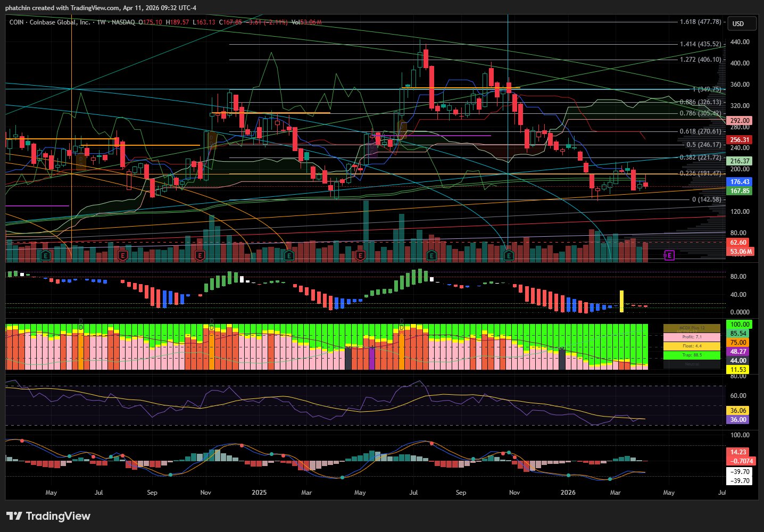Click the 1.618 (477.78) Fibonacci label
Screen dimensions: 764x532
pos(701,22)
